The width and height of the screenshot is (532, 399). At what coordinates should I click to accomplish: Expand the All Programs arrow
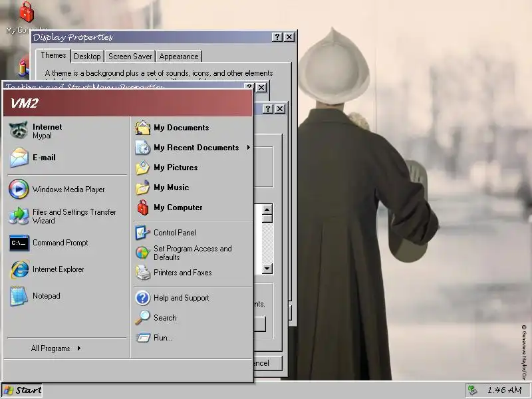(x=79, y=348)
